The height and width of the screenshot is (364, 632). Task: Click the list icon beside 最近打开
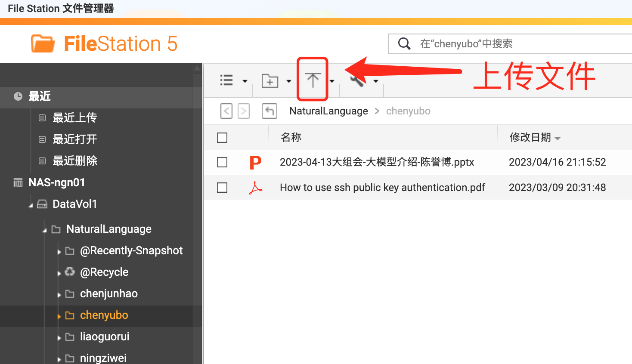coord(42,139)
